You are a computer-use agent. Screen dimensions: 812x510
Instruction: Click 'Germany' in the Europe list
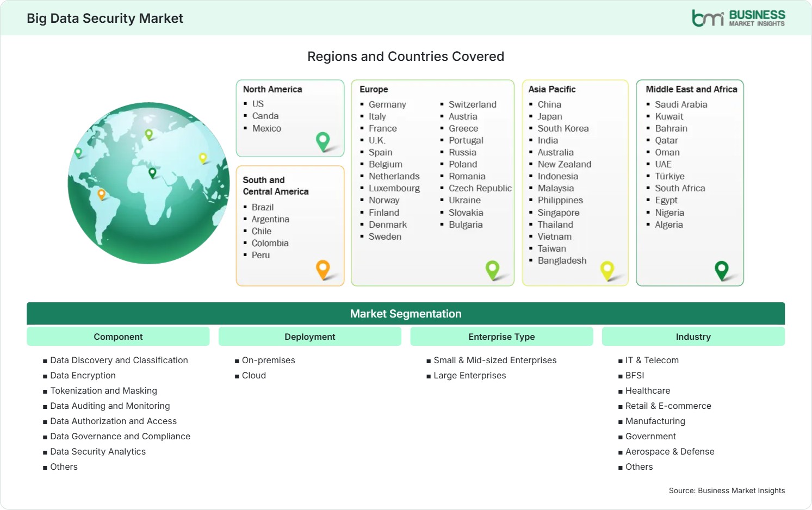(387, 104)
